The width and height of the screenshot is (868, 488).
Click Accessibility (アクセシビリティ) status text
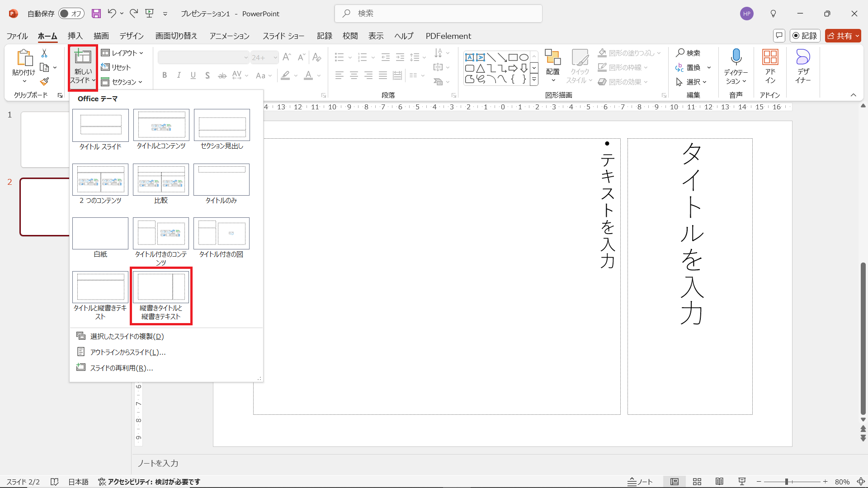coord(149,482)
